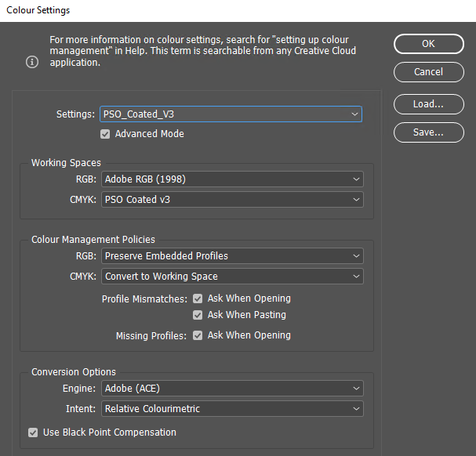Open the CMYK policy Convert to Working Space dropdown
The width and height of the screenshot is (476, 456).
point(232,277)
